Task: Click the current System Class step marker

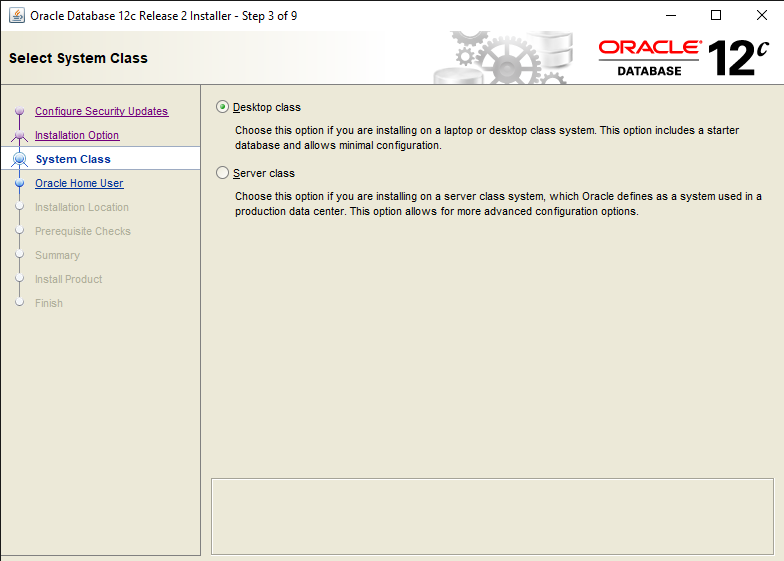Action: 20,159
